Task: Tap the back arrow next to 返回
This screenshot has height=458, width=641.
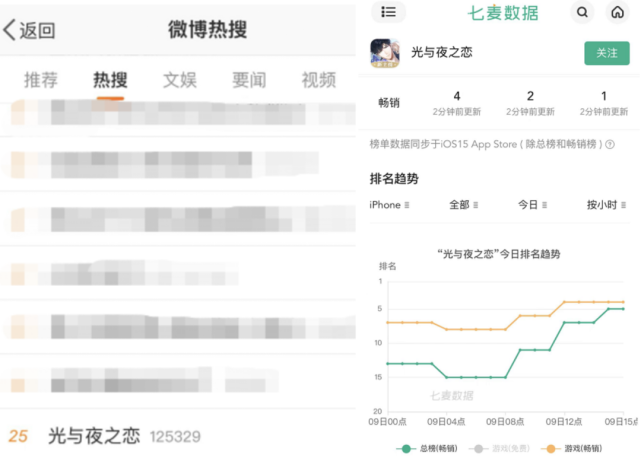Action: pos(10,29)
